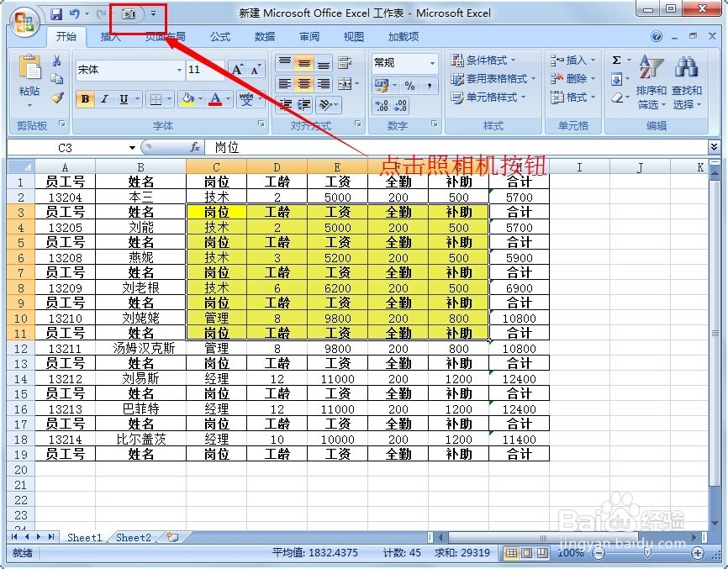
Task: Click the Percent Style icon
Action: pyautogui.click(x=408, y=85)
